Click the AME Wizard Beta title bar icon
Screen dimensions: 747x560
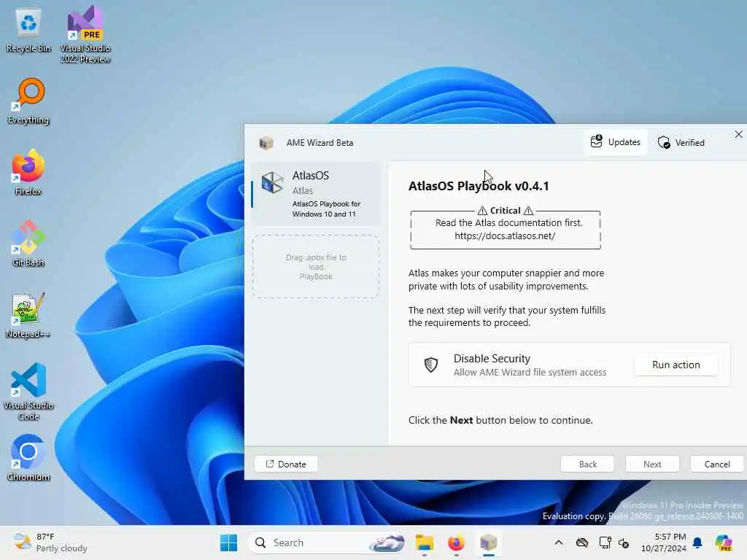point(266,142)
